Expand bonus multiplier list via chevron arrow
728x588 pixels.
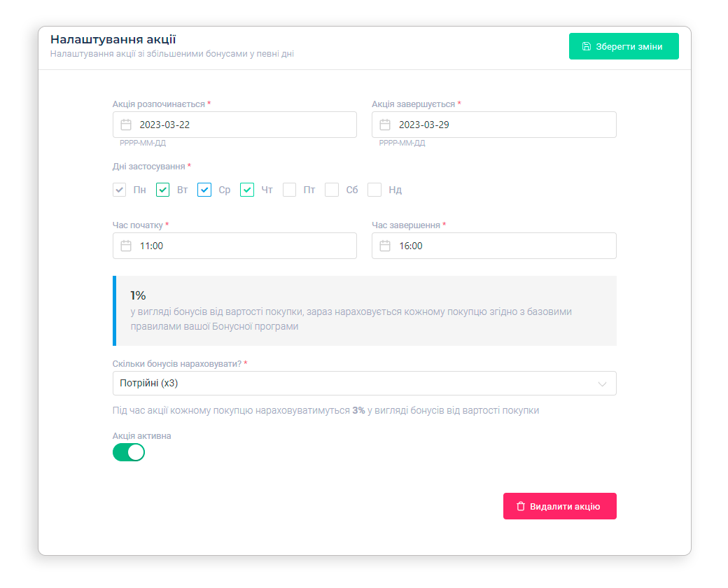click(602, 384)
